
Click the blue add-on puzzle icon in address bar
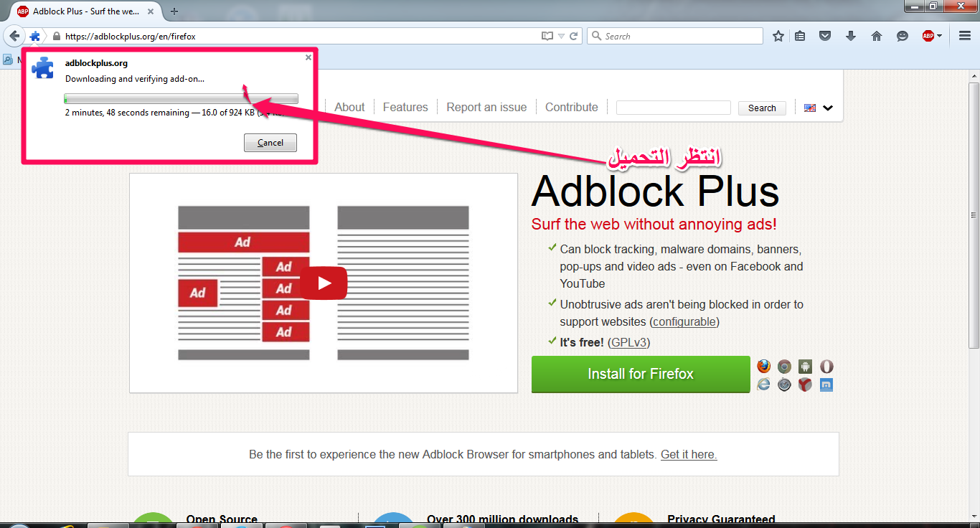coord(34,36)
